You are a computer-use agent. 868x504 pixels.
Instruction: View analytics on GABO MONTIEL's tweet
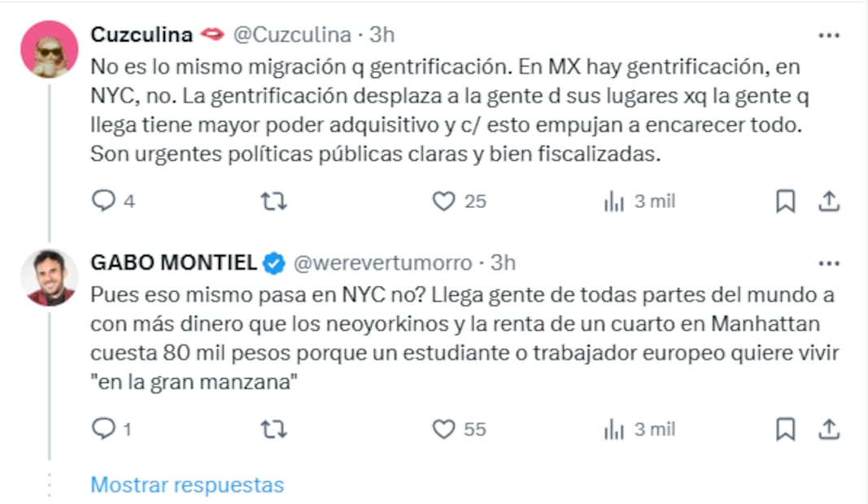613,429
